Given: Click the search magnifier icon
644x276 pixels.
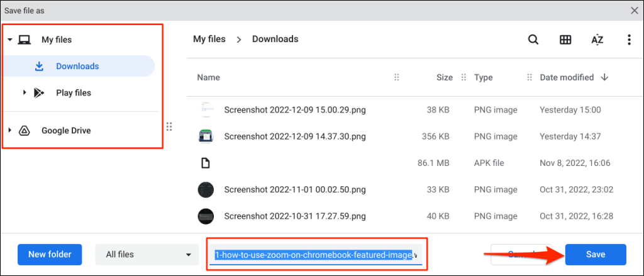Looking at the screenshot, I should 533,40.
